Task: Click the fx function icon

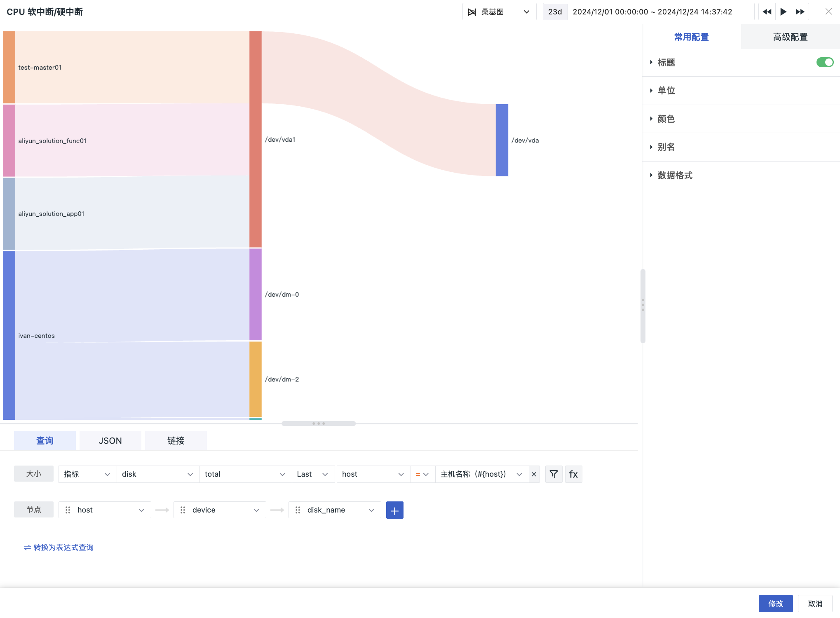Action: (x=573, y=474)
